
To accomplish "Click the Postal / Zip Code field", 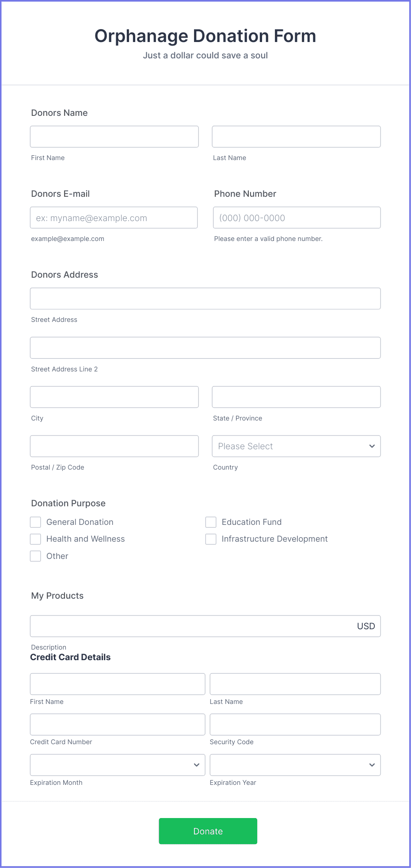I will [x=114, y=446].
